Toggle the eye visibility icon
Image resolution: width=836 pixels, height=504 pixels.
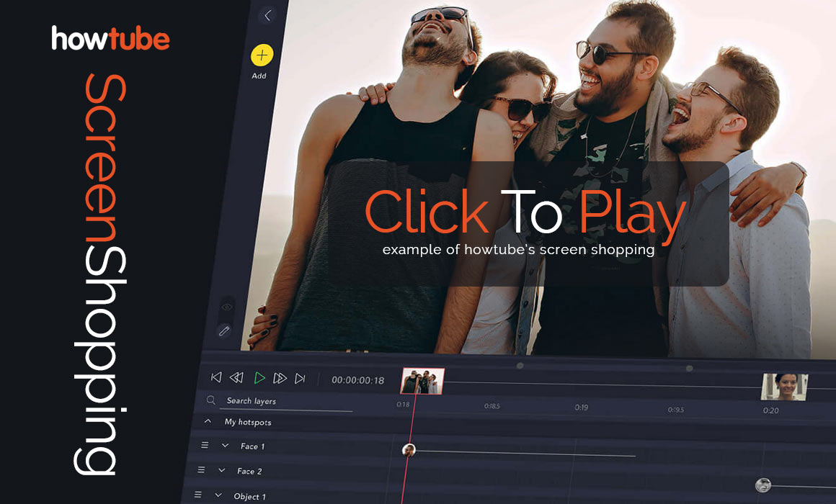[x=227, y=307]
